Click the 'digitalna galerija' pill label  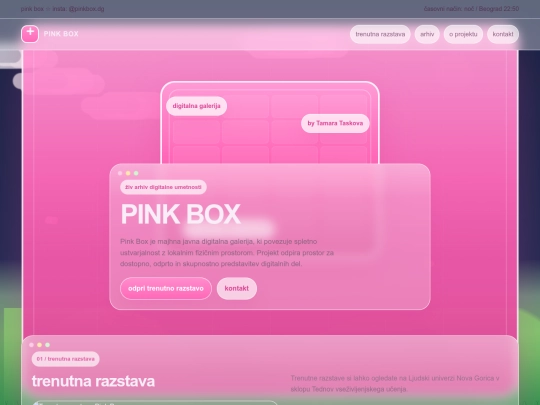click(x=196, y=106)
